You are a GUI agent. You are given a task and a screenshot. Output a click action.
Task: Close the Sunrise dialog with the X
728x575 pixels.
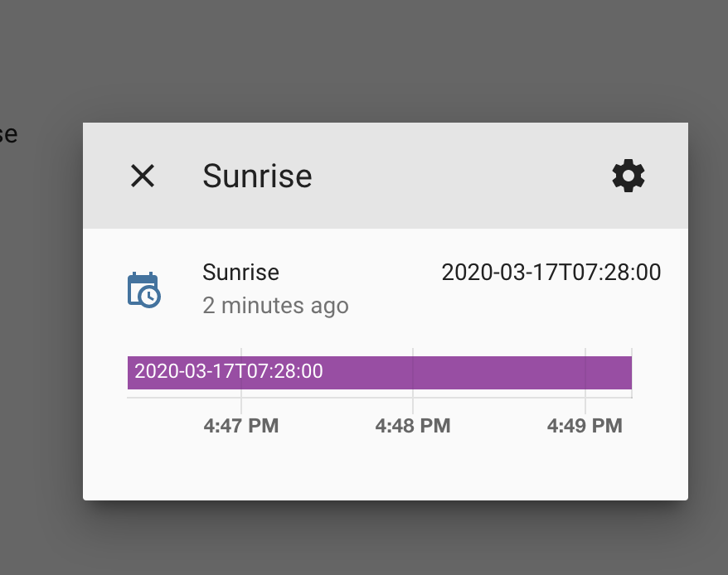143,176
